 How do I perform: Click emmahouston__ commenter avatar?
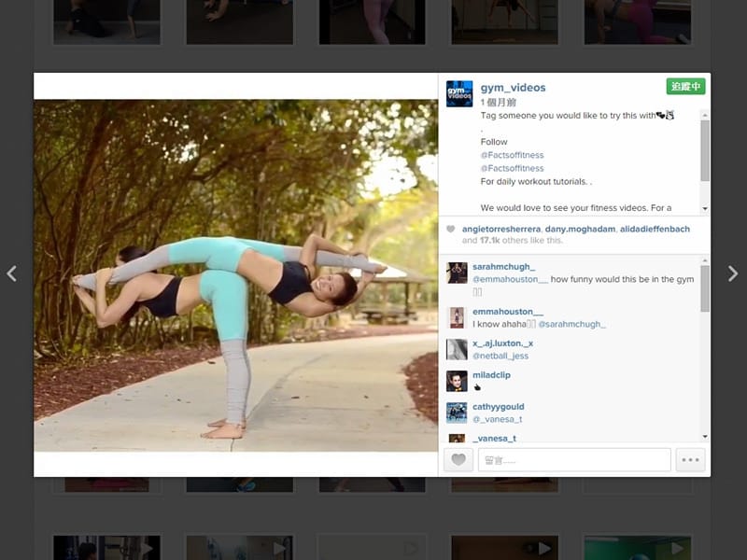tap(457, 317)
